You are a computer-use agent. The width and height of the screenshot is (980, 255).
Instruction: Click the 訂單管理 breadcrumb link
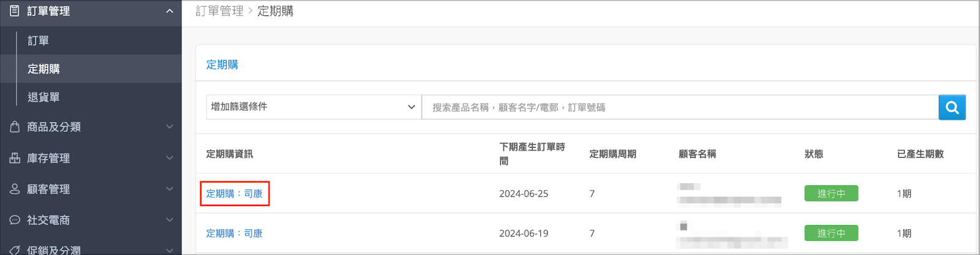click(219, 11)
